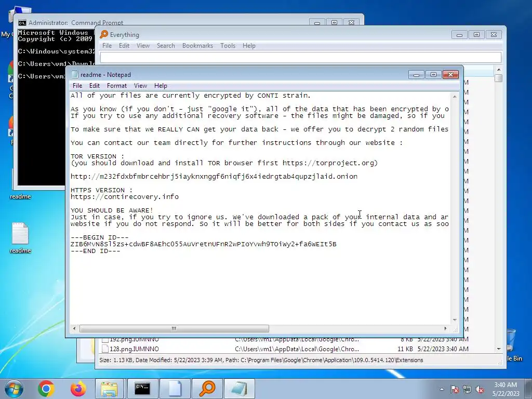Click Everything's search input field

click(300, 57)
